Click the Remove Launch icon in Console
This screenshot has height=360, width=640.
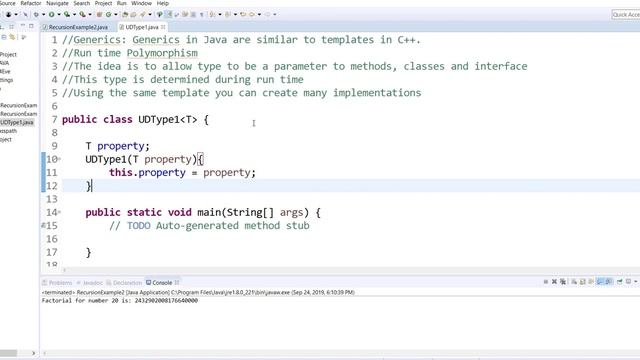click(x=554, y=282)
